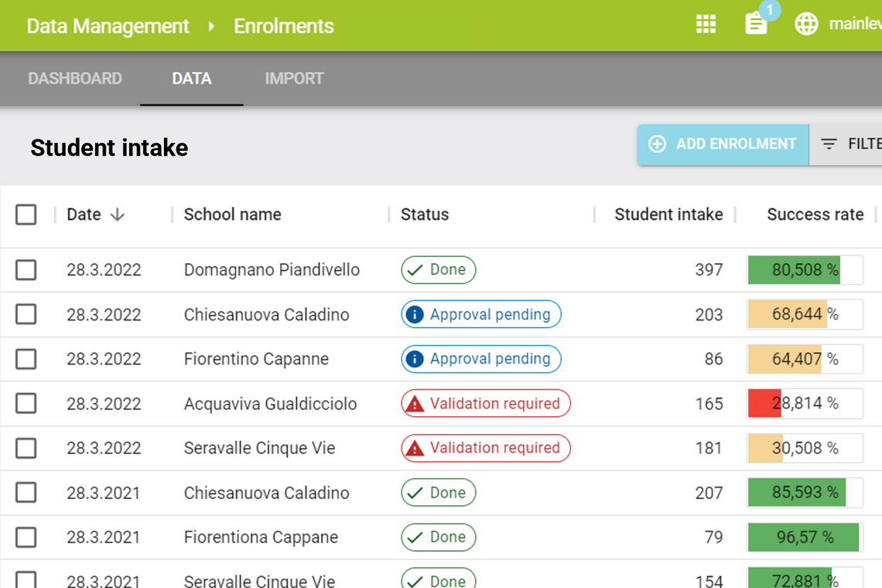The height and width of the screenshot is (588, 882).
Task: Click the Validation required badge for Seravalle
Action: point(485,448)
